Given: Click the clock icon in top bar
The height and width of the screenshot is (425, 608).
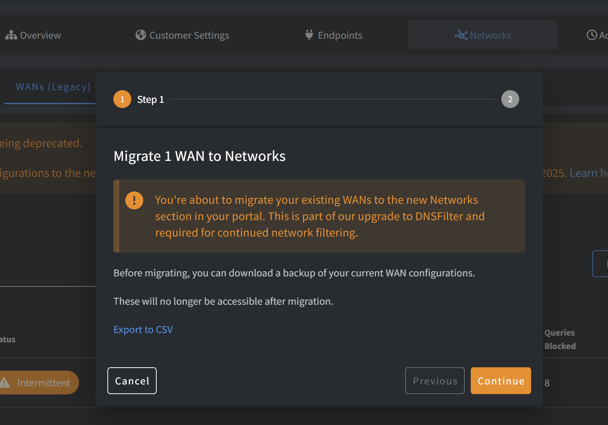Looking at the screenshot, I should click(592, 35).
